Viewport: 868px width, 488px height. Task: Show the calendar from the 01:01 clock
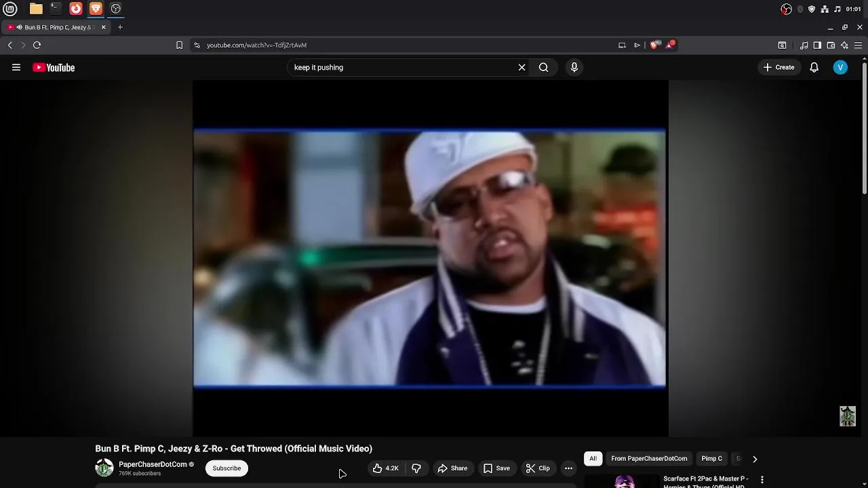[853, 9]
